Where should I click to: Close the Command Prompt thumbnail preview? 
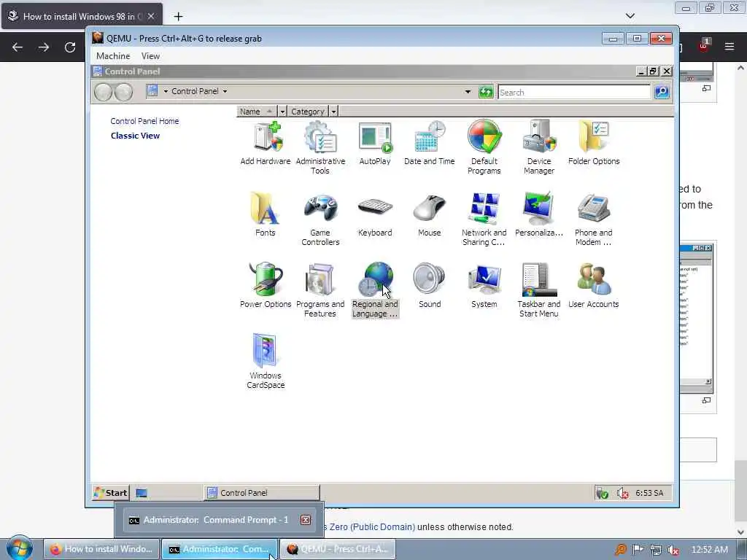306,520
